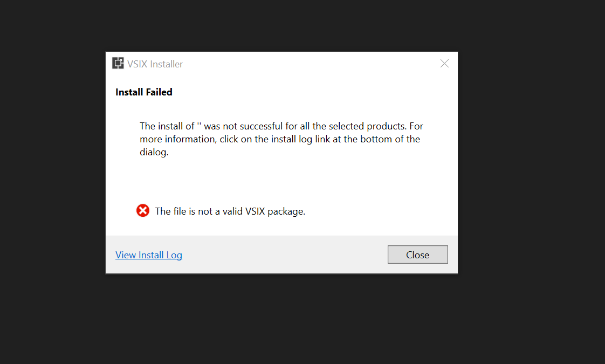Click the 'not a valid VSIX package' message
Image resolution: width=605 pixels, height=364 pixels.
pos(230,211)
